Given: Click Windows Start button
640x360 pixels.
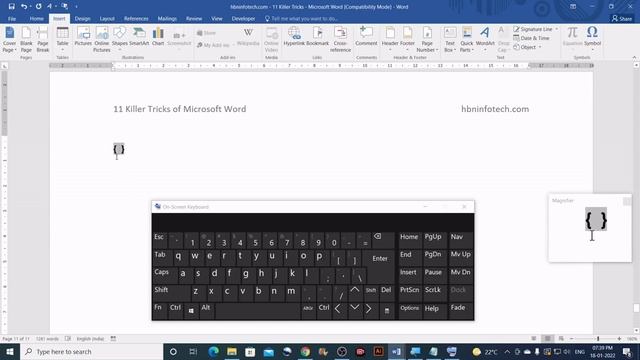Looking at the screenshot, I should click(9, 351).
